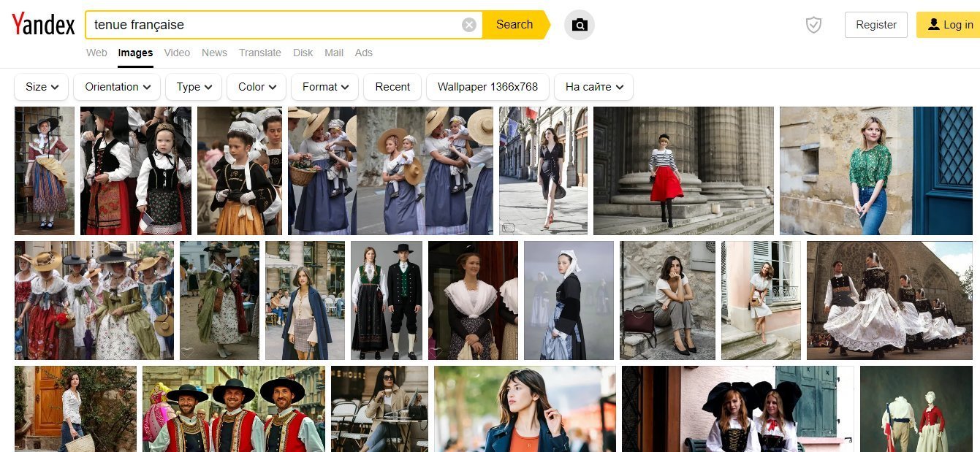Viewport: 980px width, 452px height.
Task: Open image of woman in black dress walking on street
Action: pos(543,171)
